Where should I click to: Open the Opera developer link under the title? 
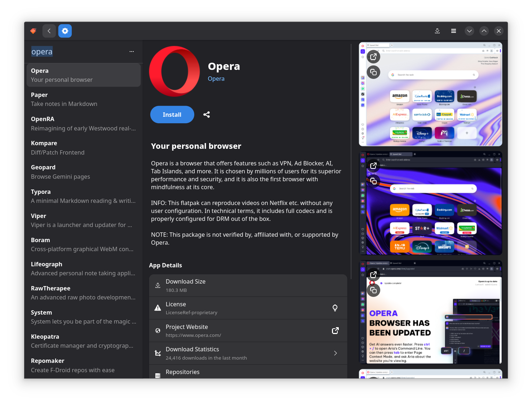pos(216,79)
